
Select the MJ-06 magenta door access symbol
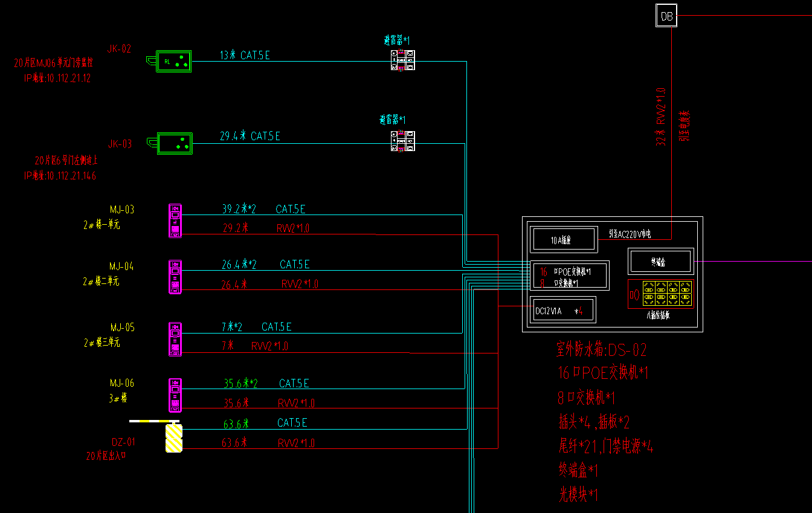(175, 395)
